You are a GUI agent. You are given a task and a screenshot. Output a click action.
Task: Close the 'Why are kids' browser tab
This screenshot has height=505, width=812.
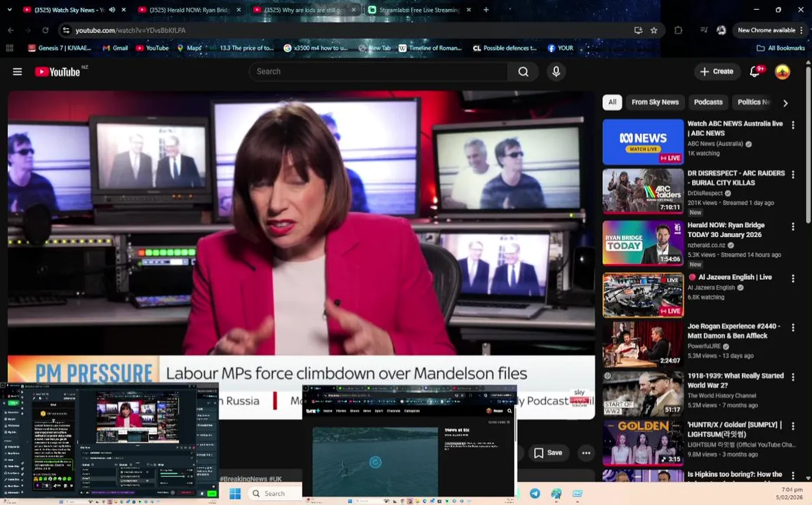pyautogui.click(x=354, y=10)
